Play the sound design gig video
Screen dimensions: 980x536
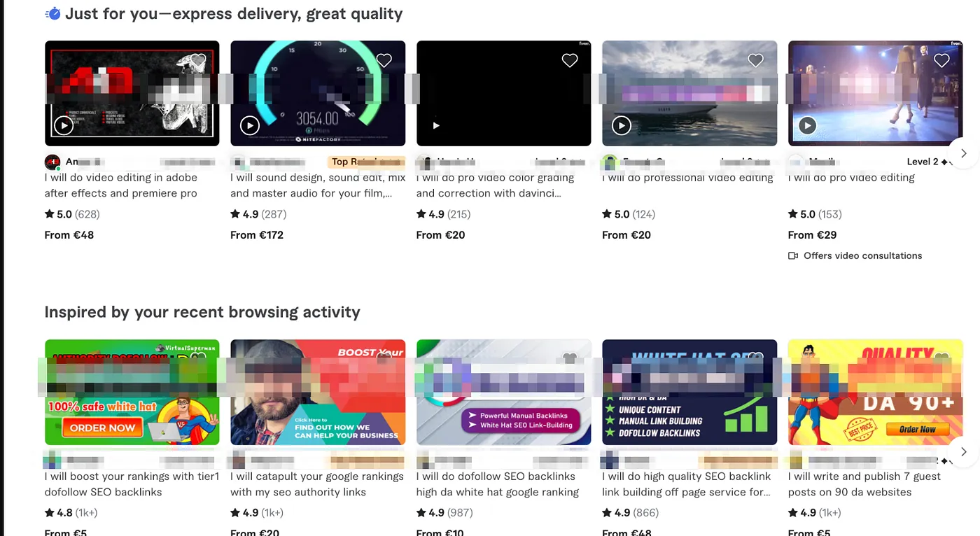(250, 126)
